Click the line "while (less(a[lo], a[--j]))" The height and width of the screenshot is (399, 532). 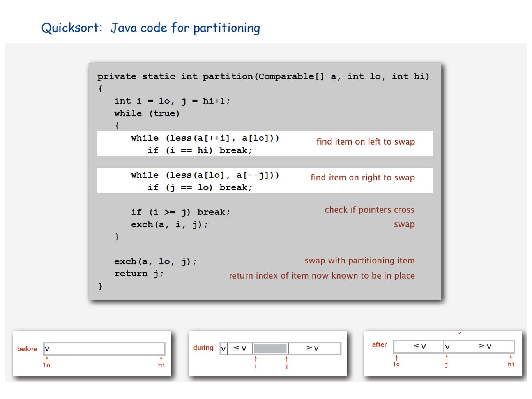click(x=205, y=175)
